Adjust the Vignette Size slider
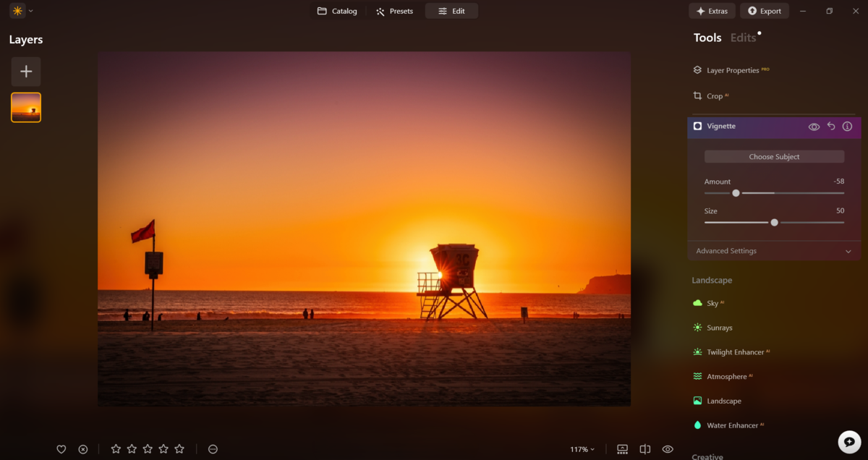Image resolution: width=868 pixels, height=460 pixels. click(774, 223)
